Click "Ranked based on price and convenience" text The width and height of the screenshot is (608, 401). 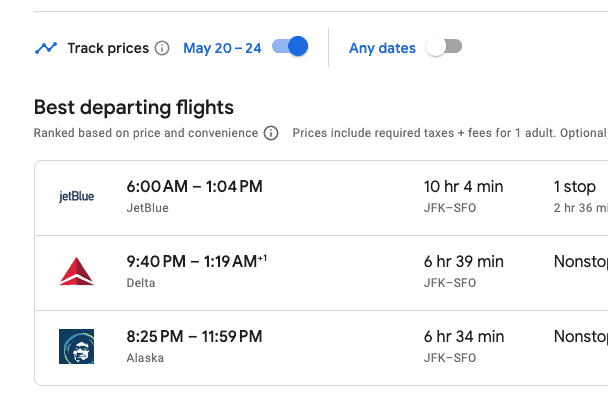(x=146, y=133)
